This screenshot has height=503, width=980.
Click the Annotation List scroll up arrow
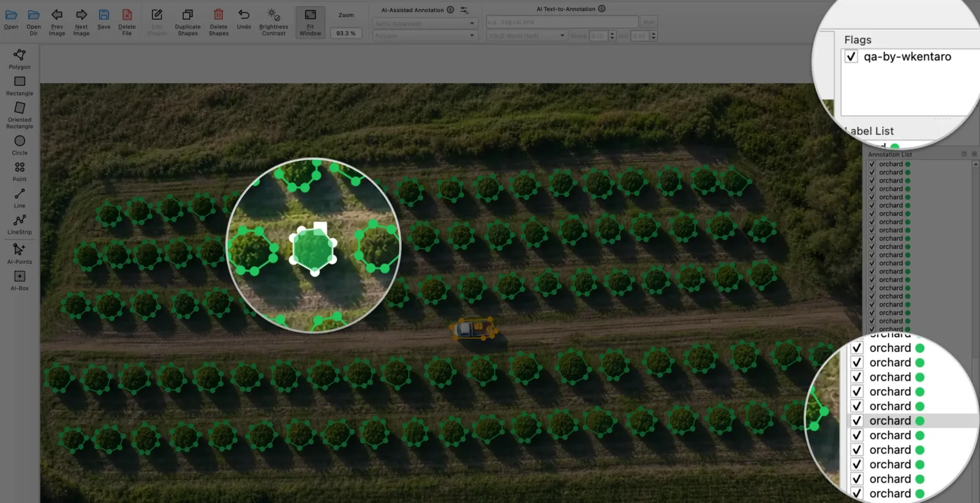click(x=975, y=165)
